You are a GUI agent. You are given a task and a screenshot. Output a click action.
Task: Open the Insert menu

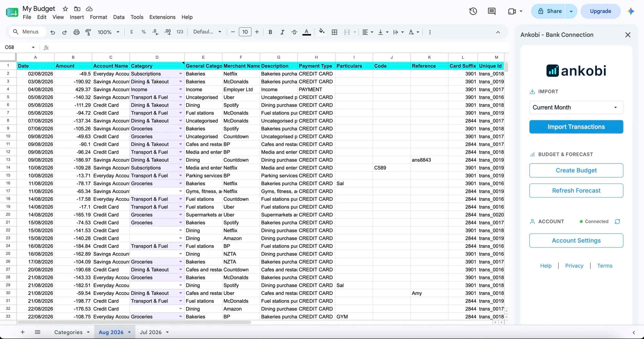tap(77, 17)
